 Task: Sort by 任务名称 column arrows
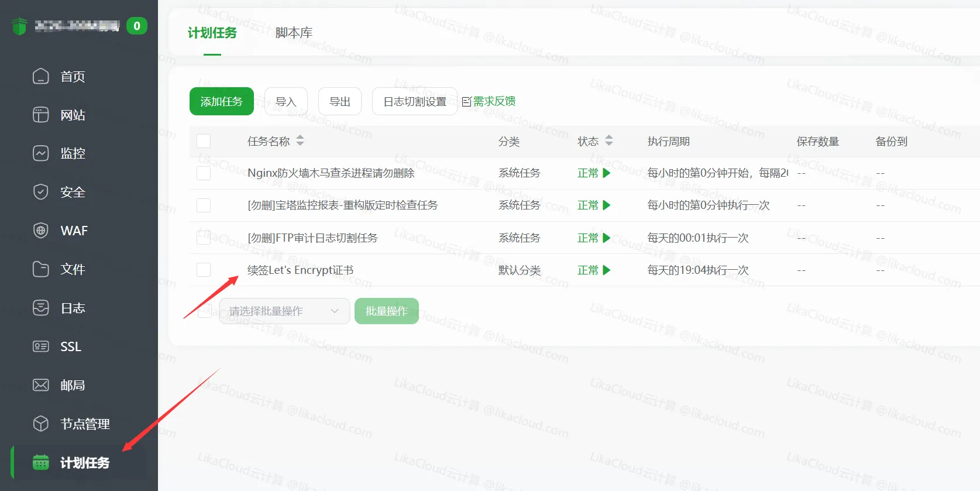pyautogui.click(x=300, y=140)
